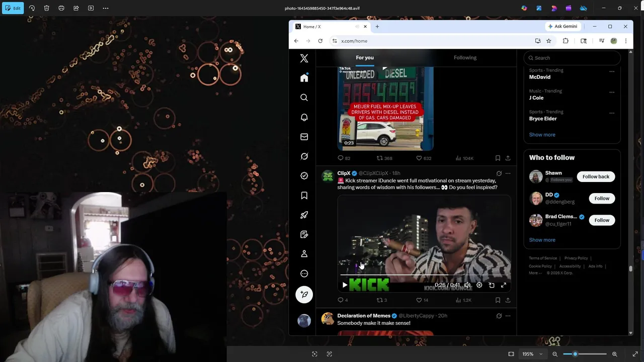Image resolution: width=644 pixels, height=362 pixels.
Task: Open Profile in X sidebar
Action: [x=304, y=254]
